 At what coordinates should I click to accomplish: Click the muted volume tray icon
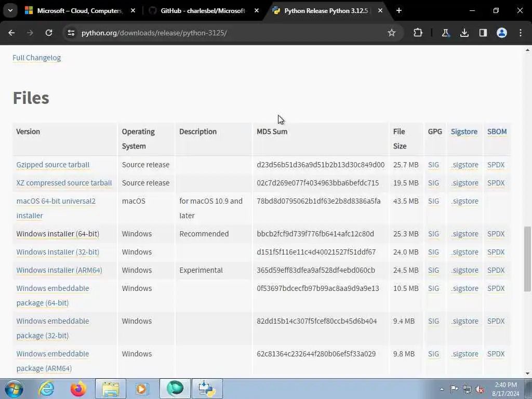pyautogui.click(x=480, y=389)
